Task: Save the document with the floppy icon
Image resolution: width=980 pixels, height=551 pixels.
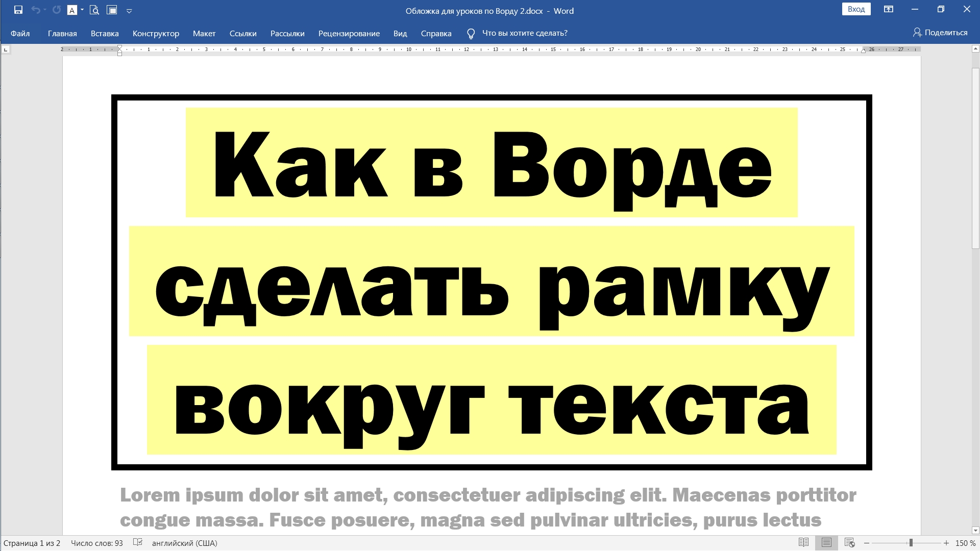Action: tap(18, 10)
